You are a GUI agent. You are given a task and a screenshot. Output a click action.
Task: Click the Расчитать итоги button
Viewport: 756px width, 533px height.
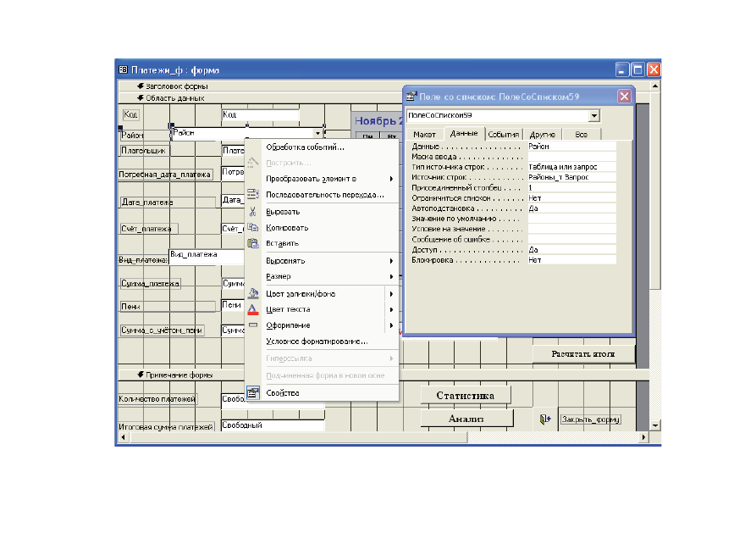583,354
